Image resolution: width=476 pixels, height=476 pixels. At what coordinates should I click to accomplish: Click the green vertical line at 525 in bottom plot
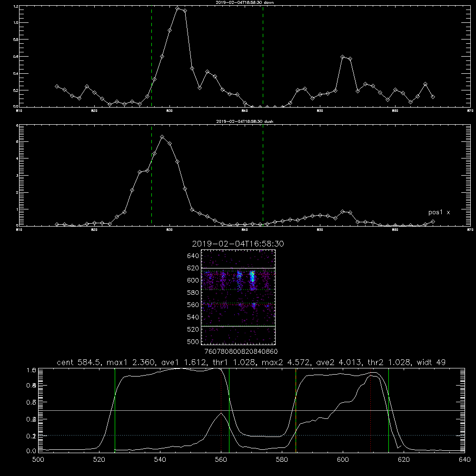(x=115, y=410)
